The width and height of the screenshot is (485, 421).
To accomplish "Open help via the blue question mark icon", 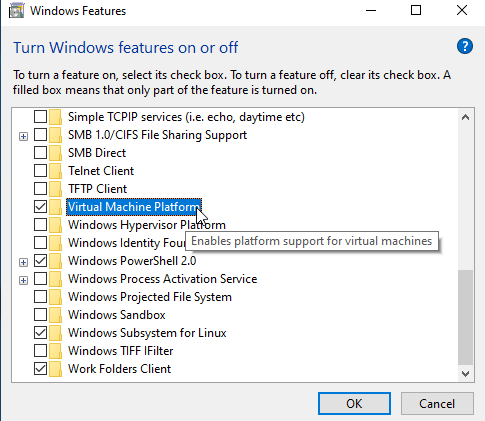I will pyautogui.click(x=465, y=46).
